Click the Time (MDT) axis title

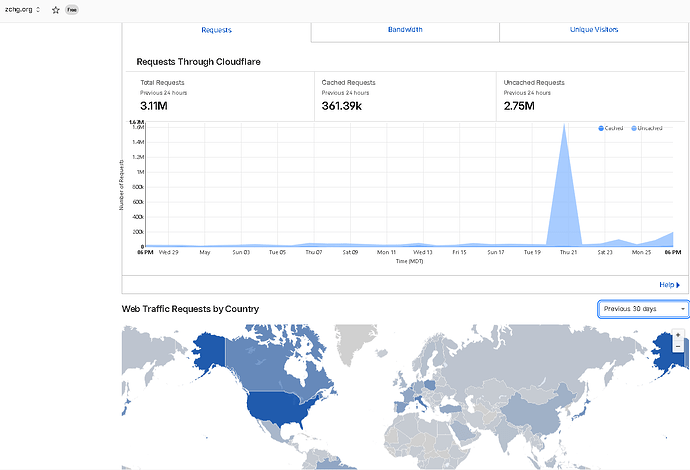409,261
